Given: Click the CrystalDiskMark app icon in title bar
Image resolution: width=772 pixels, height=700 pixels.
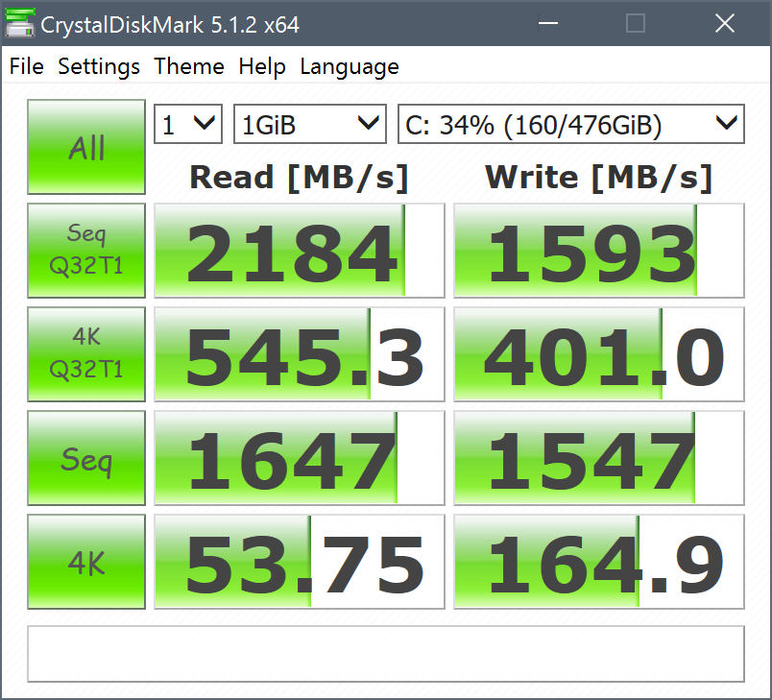Looking at the screenshot, I should click(x=20, y=24).
